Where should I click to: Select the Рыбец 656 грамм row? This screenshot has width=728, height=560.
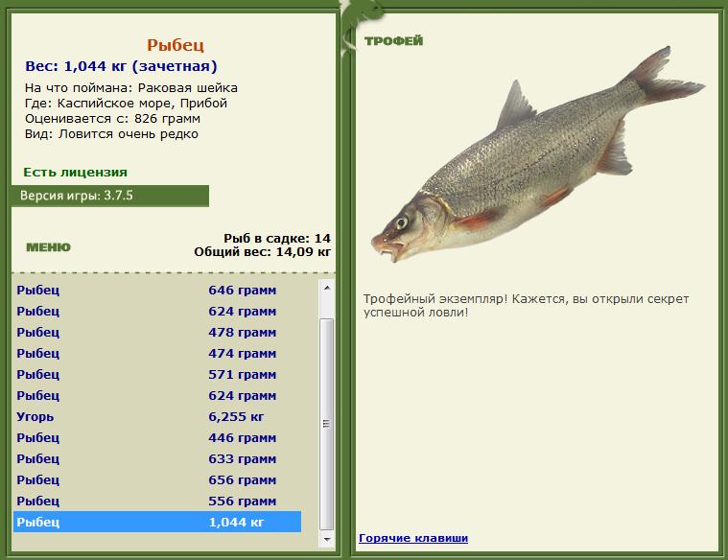(x=157, y=480)
